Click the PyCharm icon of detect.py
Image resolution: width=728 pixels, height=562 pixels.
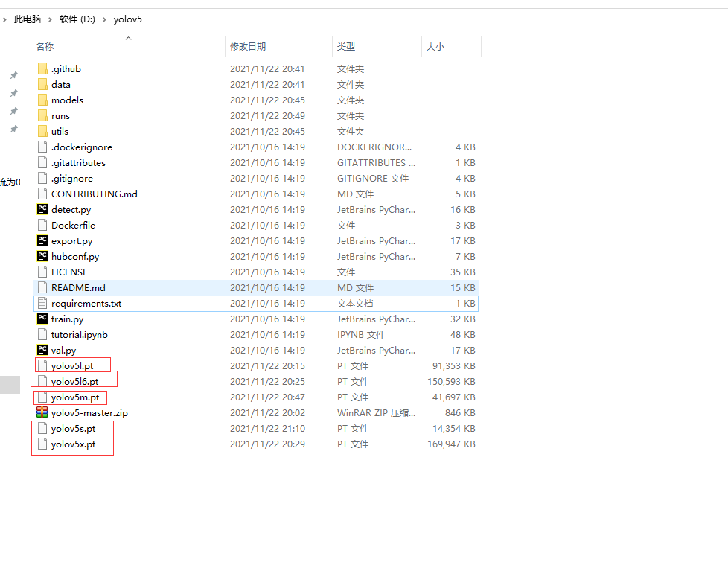42,209
